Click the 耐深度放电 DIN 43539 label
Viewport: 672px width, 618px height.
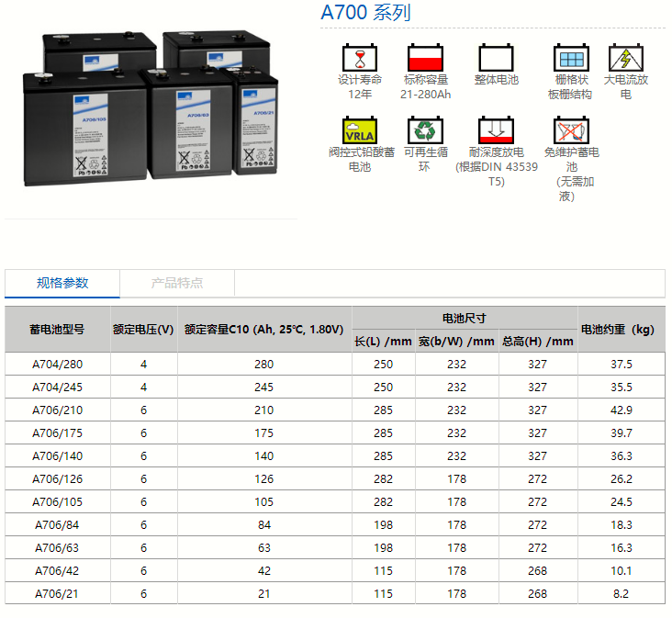(x=497, y=167)
